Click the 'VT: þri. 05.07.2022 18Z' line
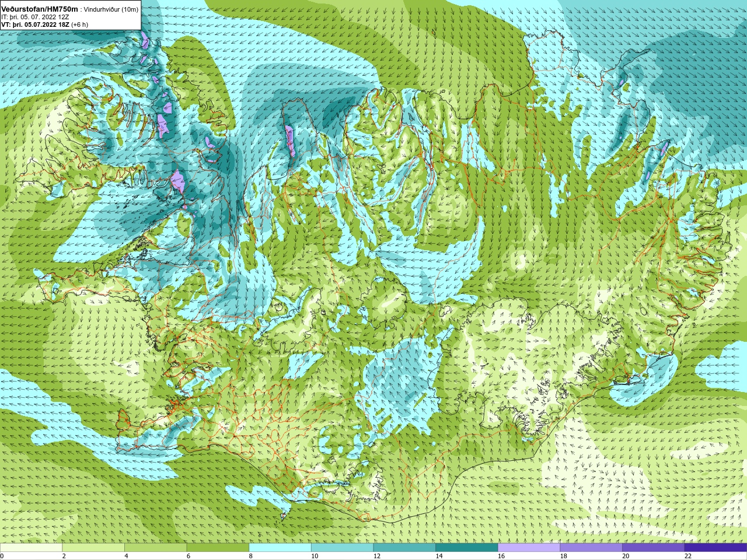The height and width of the screenshot is (560, 747). pos(35,24)
